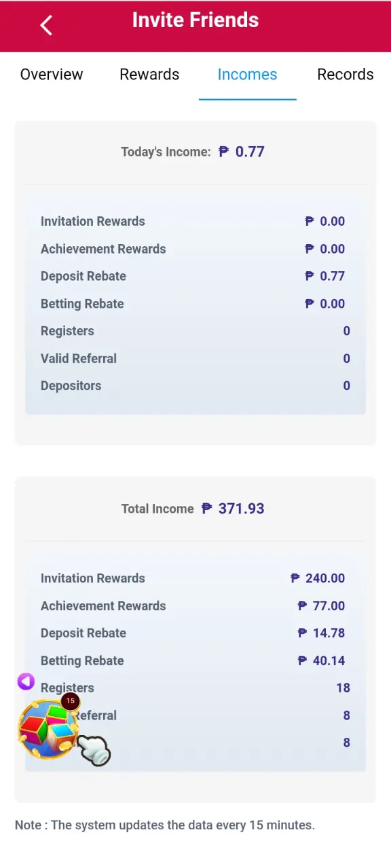391x868 pixels.
Task: Tap today's Valid Referral row
Action: click(195, 358)
